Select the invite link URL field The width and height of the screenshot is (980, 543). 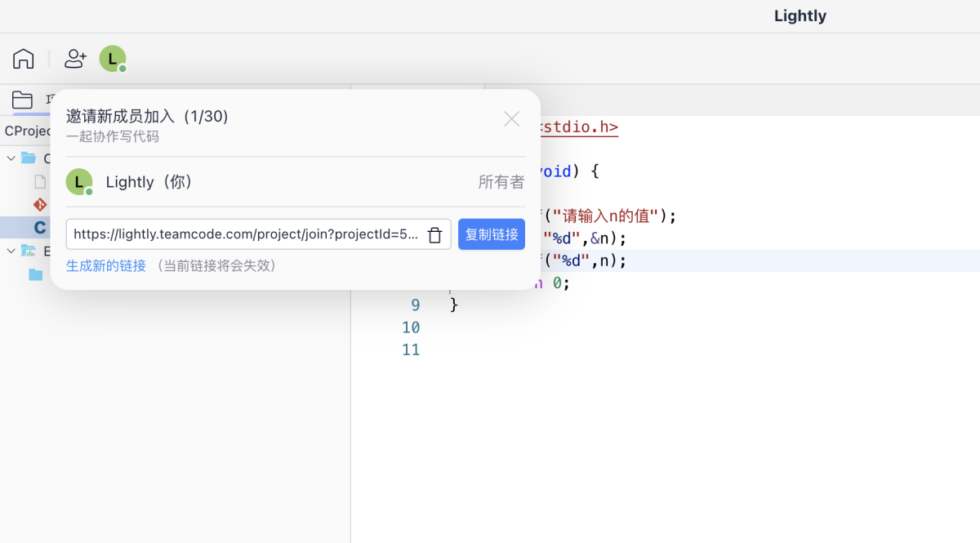[x=258, y=234]
